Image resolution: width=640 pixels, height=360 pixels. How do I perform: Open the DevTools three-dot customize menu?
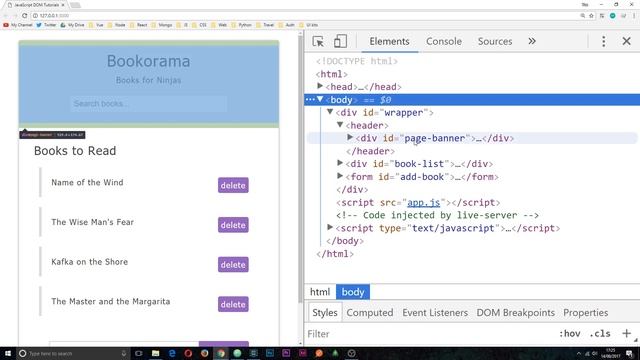(604, 41)
